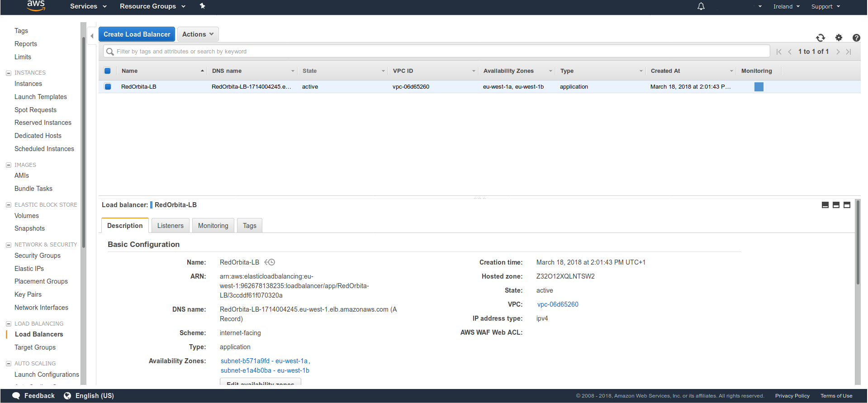Click the copy icon beside RedOrbita-LB name

(x=270, y=262)
